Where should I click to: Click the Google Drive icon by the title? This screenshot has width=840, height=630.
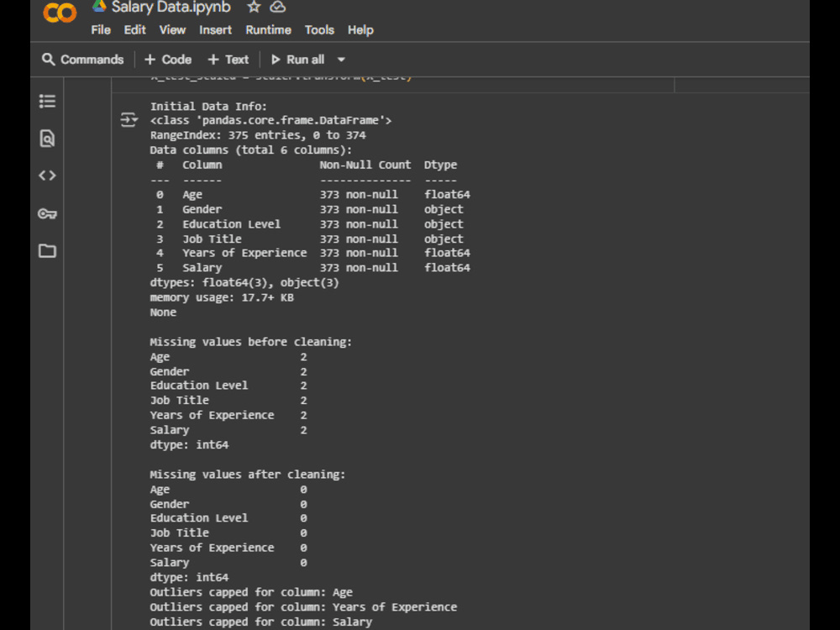pos(99,6)
